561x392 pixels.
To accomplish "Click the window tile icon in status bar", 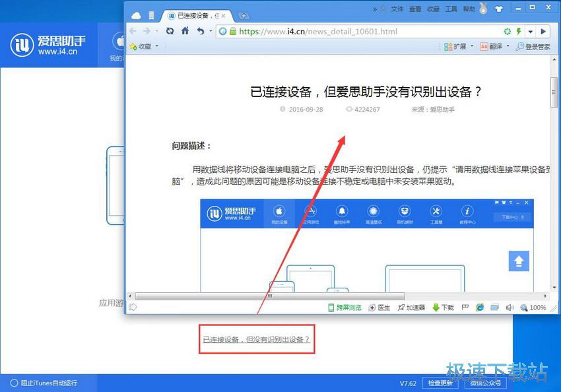I will click(x=495, y=308).
